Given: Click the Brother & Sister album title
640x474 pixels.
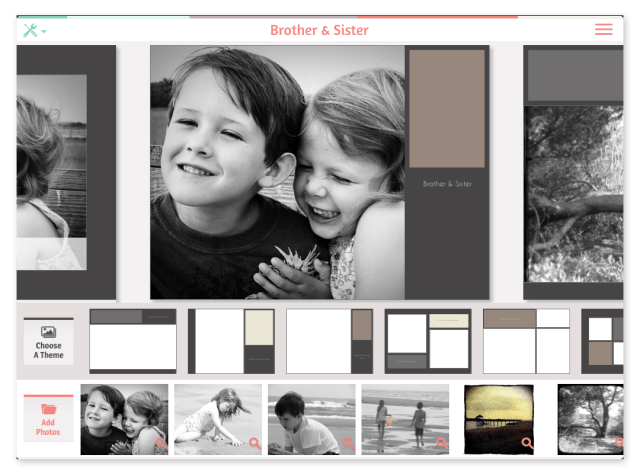Looking at the screenshot, I should click(x=319, y=30).
